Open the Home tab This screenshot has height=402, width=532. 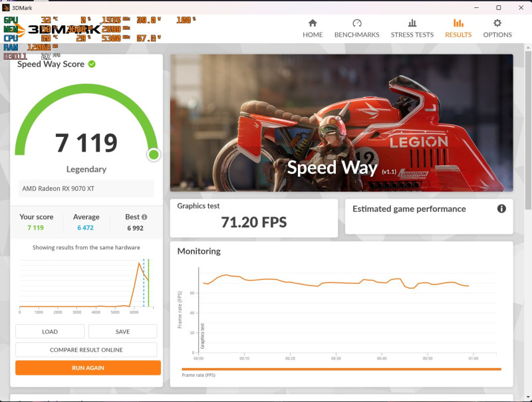(x=313, y=29)
